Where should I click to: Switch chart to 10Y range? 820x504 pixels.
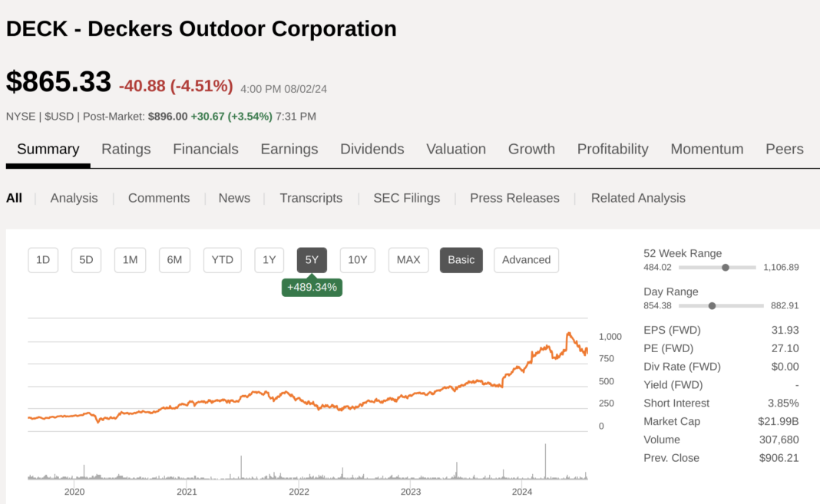(x=357, y=260)
